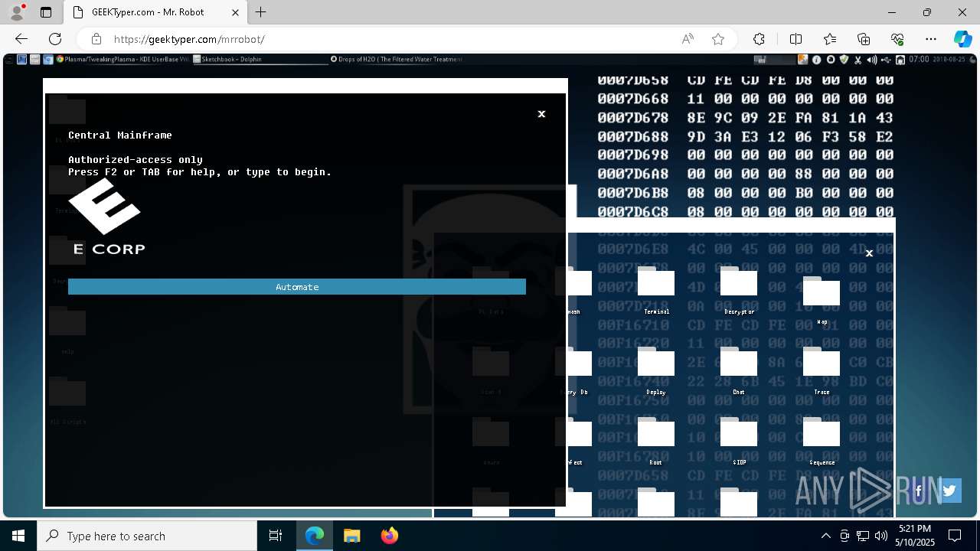This screenshot has width=980, height=551.
Task: Open the Favorites list
Action: 830,39
